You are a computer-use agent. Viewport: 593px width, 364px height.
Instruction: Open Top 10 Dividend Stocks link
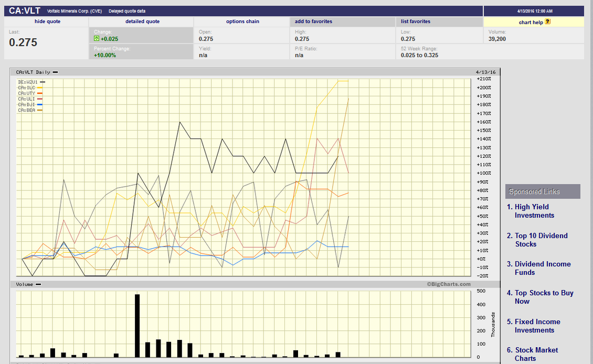tap(541, 240)
